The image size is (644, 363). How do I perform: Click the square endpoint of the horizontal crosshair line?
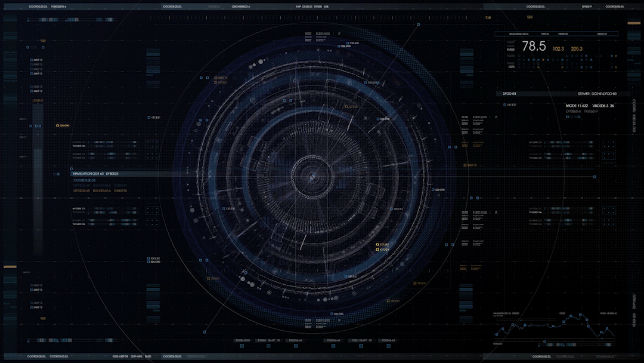[595, 177]
